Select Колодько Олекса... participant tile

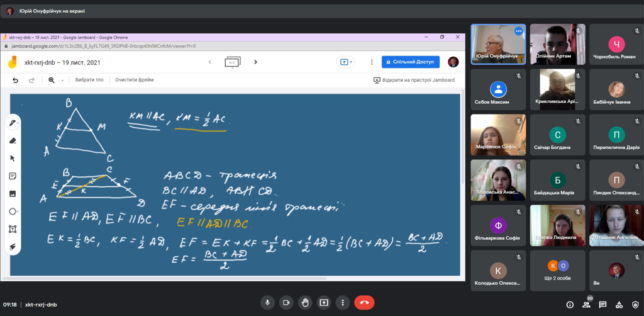498,271
